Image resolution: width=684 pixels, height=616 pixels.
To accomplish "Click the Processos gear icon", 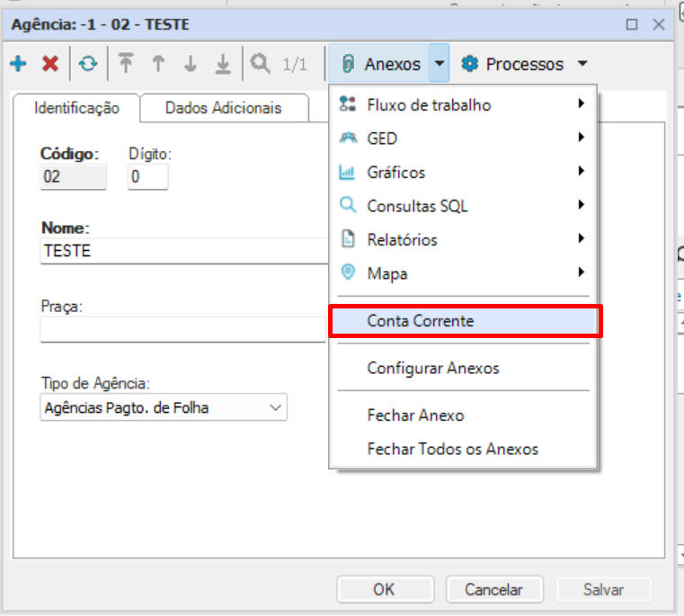I will [470, 64].
